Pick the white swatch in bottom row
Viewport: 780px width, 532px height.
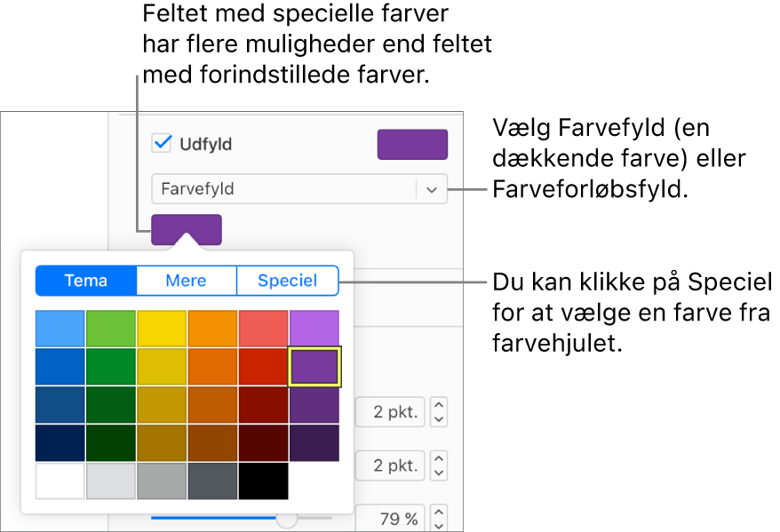(60, 480)
